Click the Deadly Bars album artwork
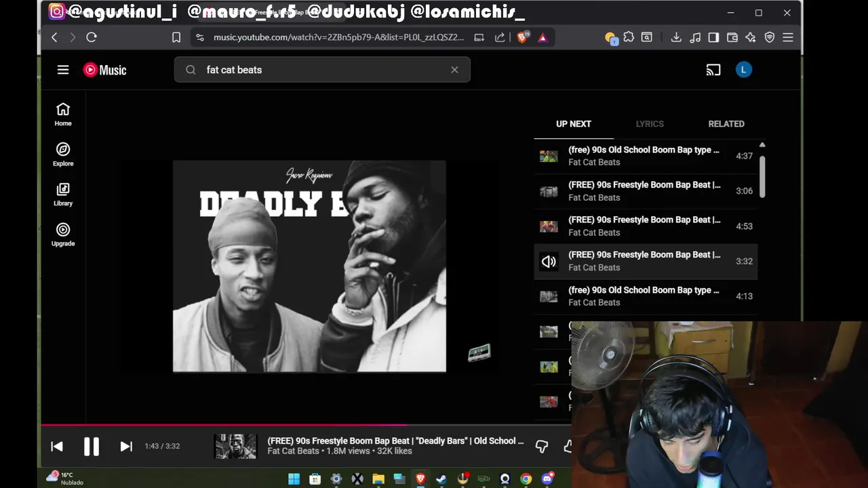 [x=309, y=266]
